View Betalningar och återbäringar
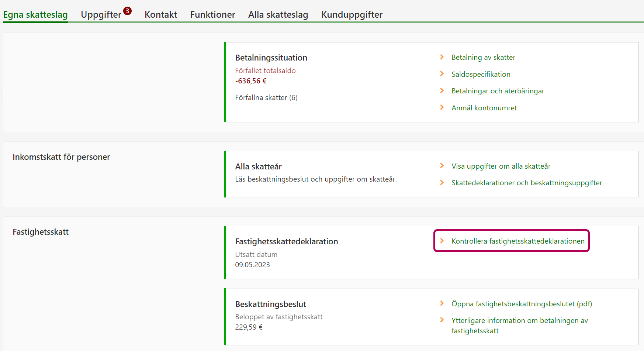644x351 pixels. [498, 91]
